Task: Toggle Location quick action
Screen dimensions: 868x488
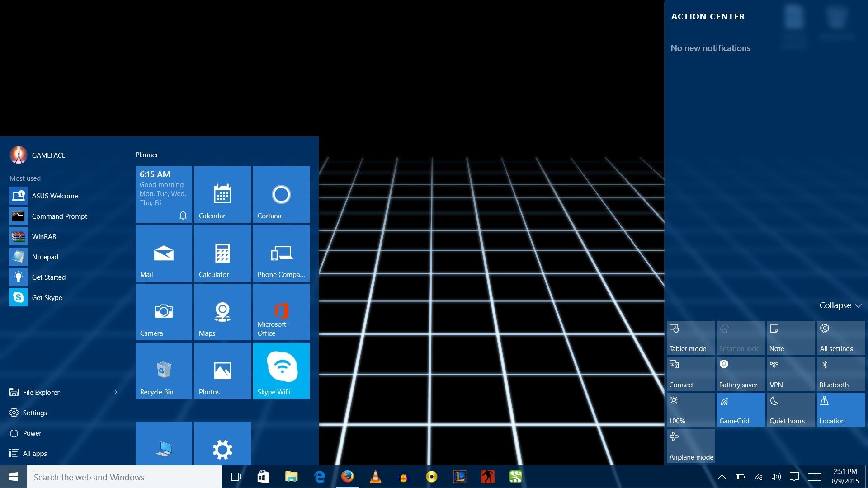Action: pos(841,410)
